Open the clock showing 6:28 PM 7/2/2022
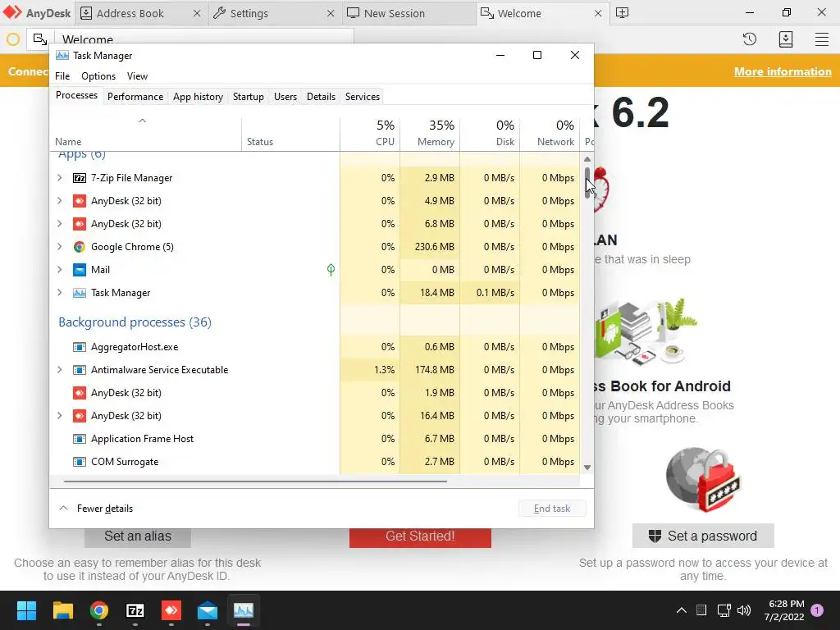Viewport: 840px width, 630px height. 784,610
